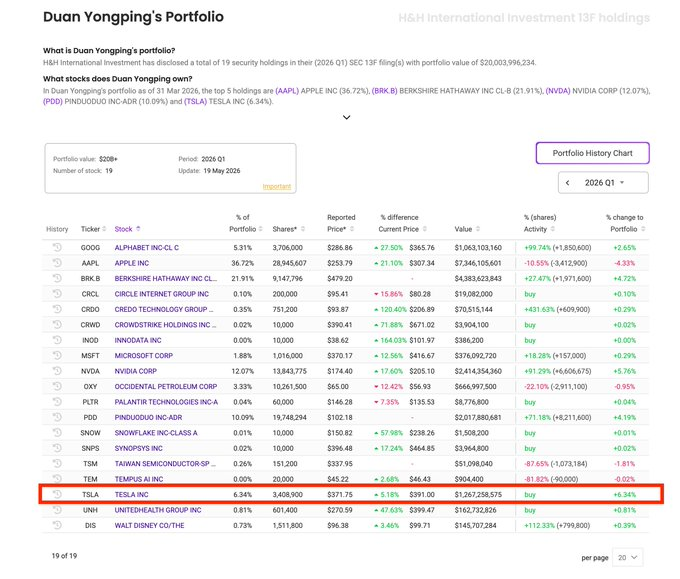Open history icon for PLTR row
This screenshot has width=680, height=579.
[x=57, y=402]
